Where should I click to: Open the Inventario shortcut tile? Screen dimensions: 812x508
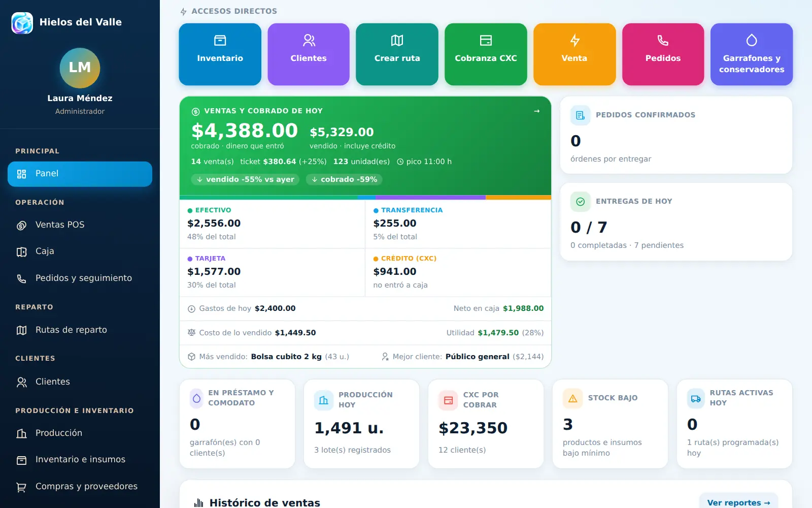point(220,54)
